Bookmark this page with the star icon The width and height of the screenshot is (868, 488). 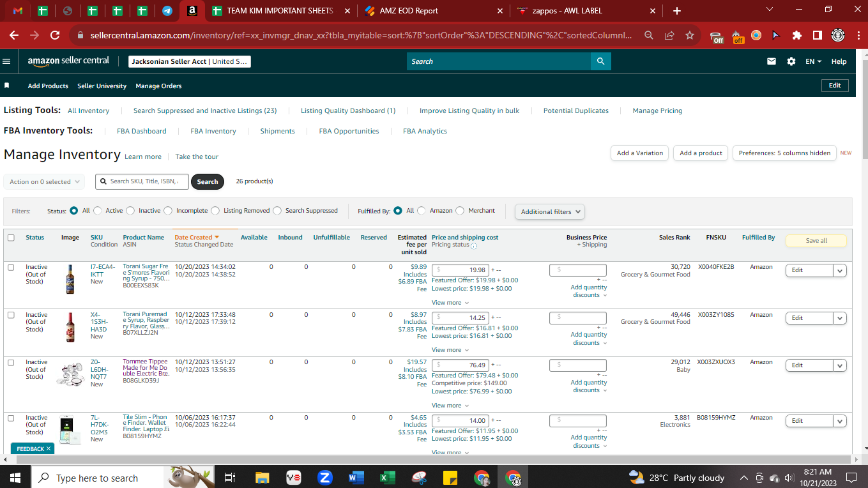(x=689, y=36)
